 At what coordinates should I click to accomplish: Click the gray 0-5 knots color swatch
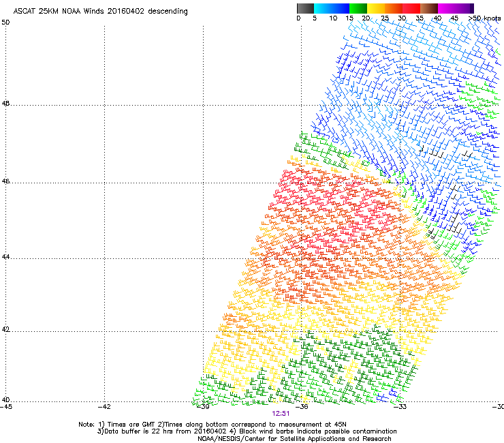pyautogui.click(x=305, y=8)
